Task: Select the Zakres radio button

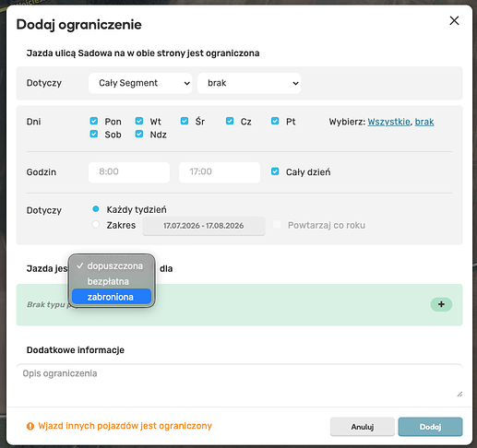Action: [96, 224]
